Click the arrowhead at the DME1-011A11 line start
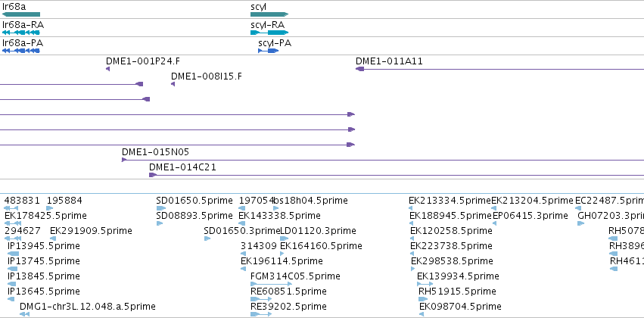 [x=359, y=69]
